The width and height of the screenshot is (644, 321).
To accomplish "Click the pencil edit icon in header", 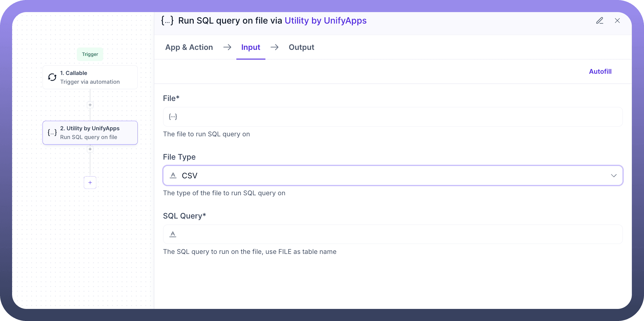I will coord(600,21).
